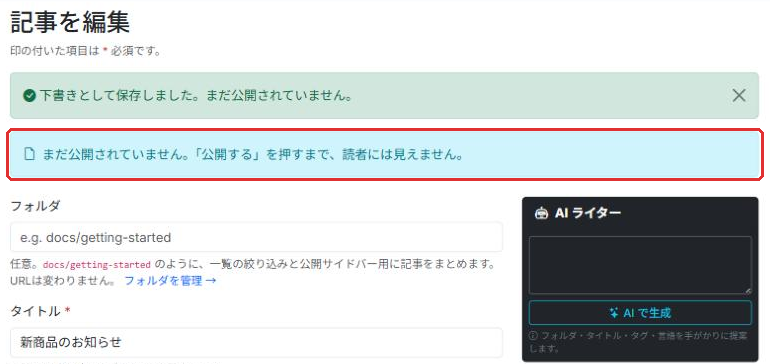Click the 記事を編集 page heading
The height and width of the screenshot is (364, 770).
pos(70,23)
